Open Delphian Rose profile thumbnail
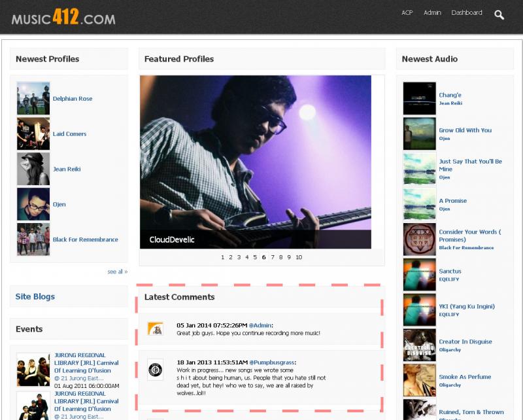The image size is (523, 420). 33,99
